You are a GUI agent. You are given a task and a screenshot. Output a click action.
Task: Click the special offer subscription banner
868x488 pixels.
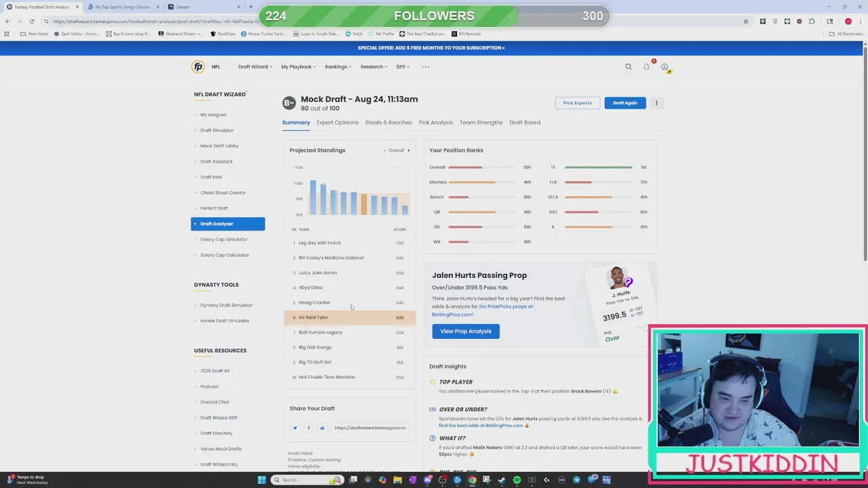coord(431,48)
